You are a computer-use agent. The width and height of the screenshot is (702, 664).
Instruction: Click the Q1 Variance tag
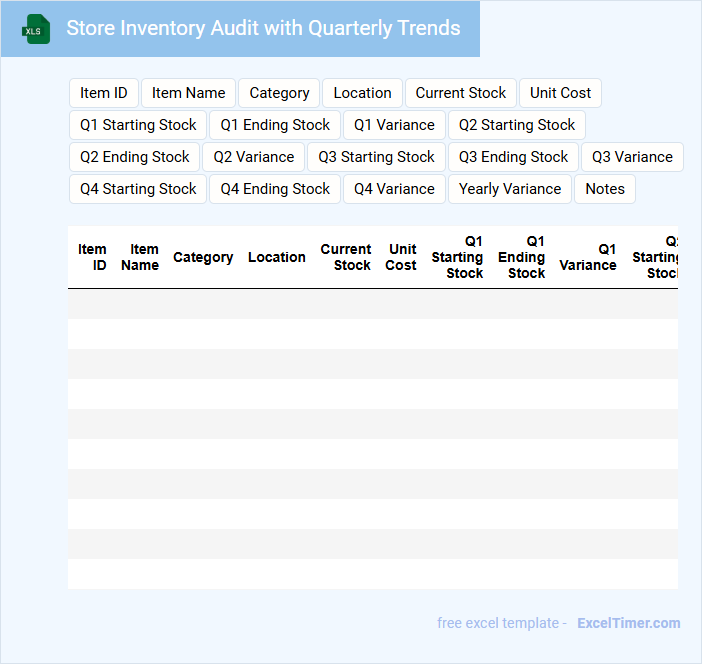(x=394, y=125)
